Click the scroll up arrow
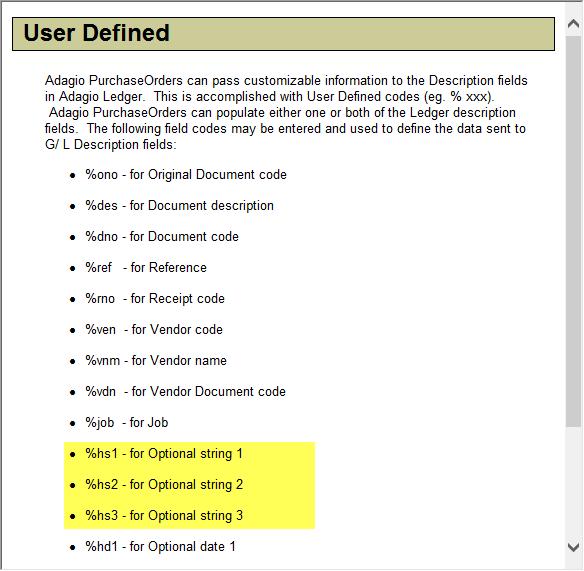Screen dimensions: 584x571 [x=573, y=24]
